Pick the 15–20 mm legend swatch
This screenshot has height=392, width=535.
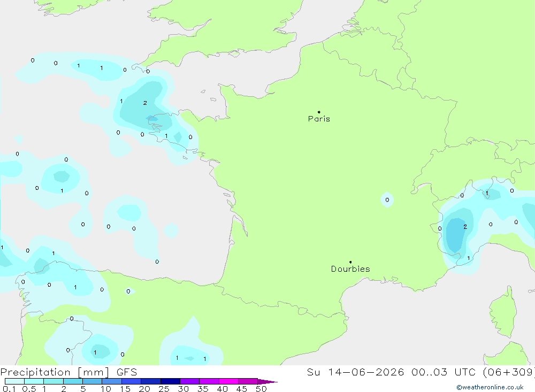tap(131, 381)
